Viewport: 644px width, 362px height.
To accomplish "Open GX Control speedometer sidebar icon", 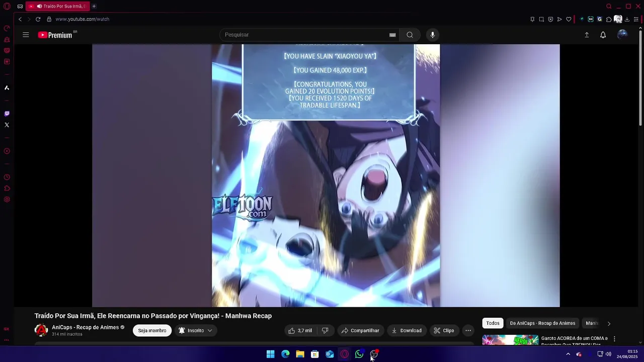I will coord(7,29).
